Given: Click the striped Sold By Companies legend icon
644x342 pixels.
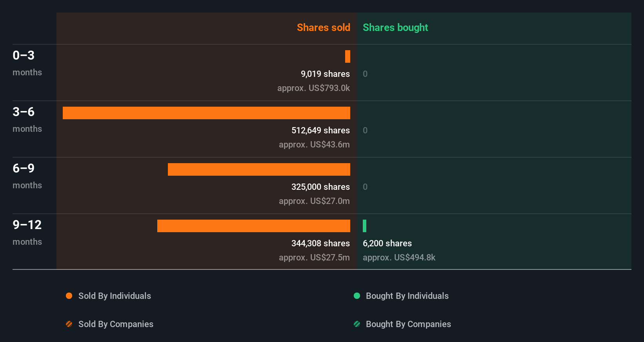Looking at the screenshot, I should click(x=69, y=324).
